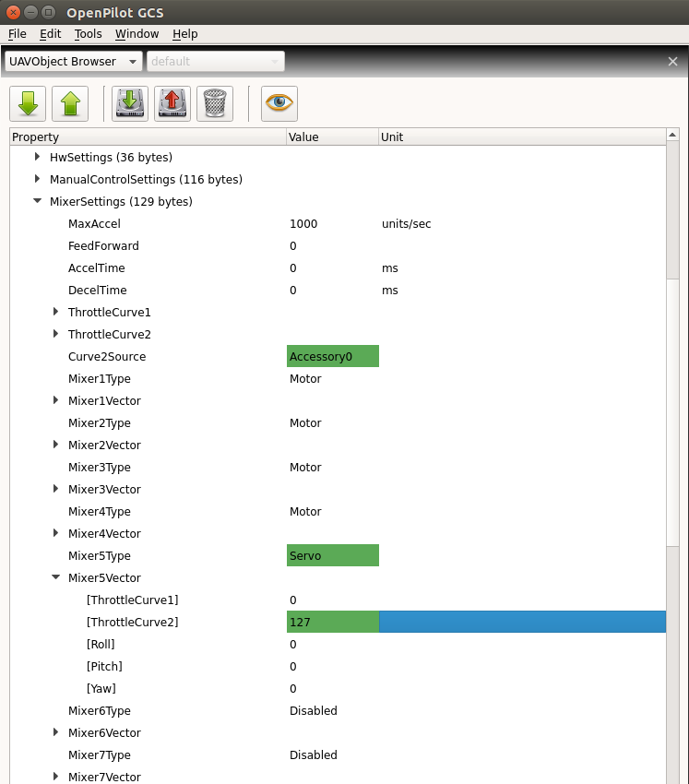Click the scrollbar up arrow
This screenshot has height=784, width=689.
(x=672, y=135)
